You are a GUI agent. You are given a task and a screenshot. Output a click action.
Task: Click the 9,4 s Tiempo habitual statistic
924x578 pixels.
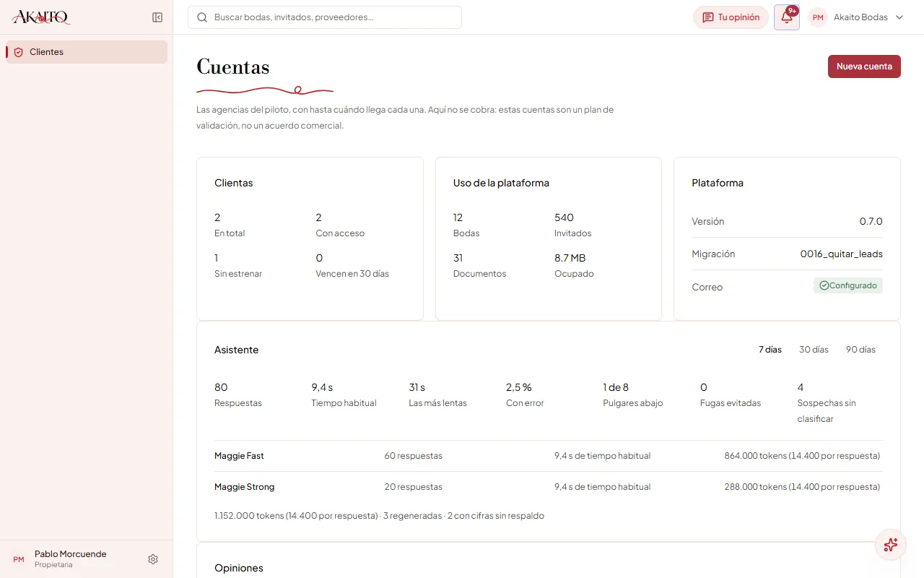(x=344, y=394)
